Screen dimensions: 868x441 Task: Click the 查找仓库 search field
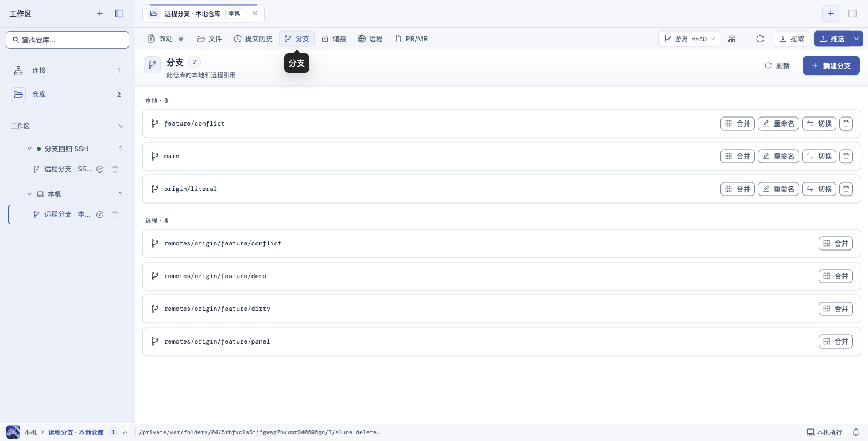(68, 40)
